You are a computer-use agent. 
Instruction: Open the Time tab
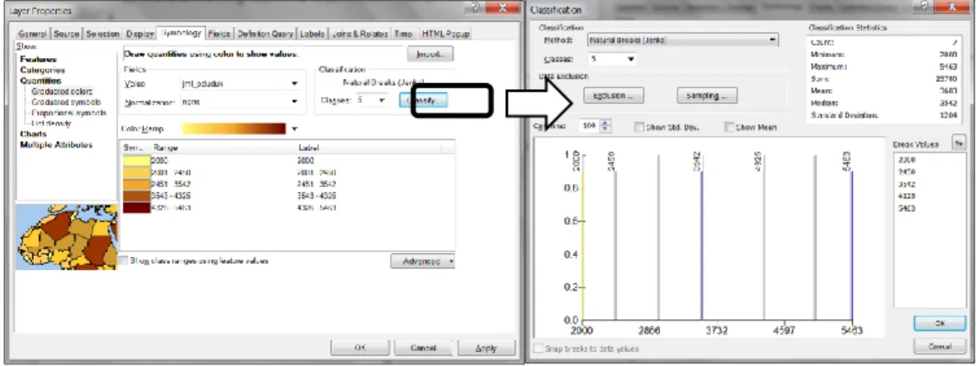404,34
